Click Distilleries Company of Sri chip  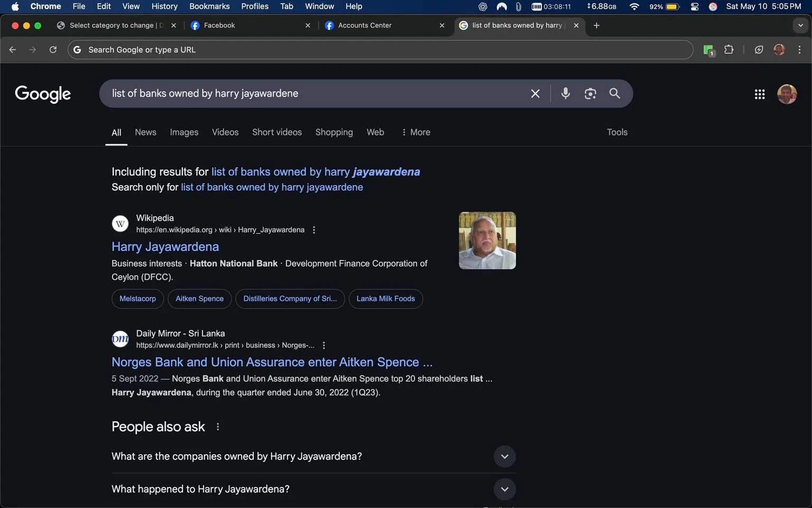(x=290, y=299)
